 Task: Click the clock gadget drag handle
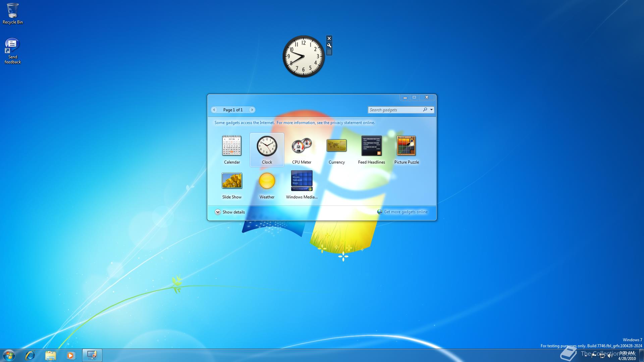(329, 52)
